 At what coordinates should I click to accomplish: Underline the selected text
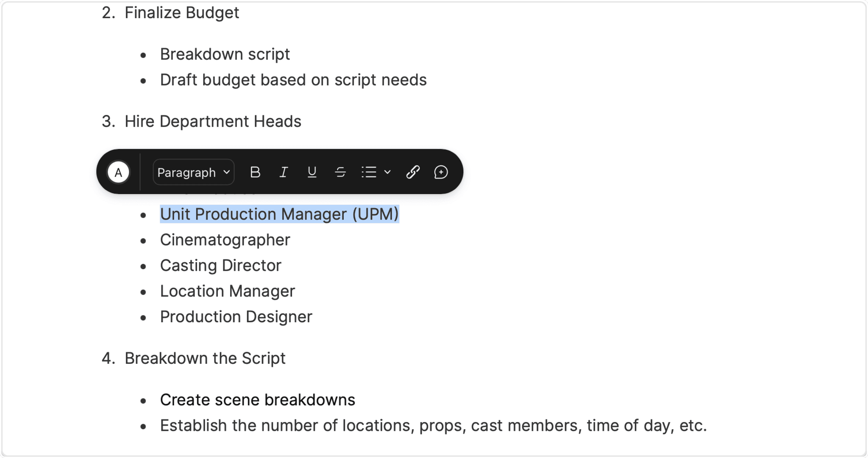(x=312, y=172)
